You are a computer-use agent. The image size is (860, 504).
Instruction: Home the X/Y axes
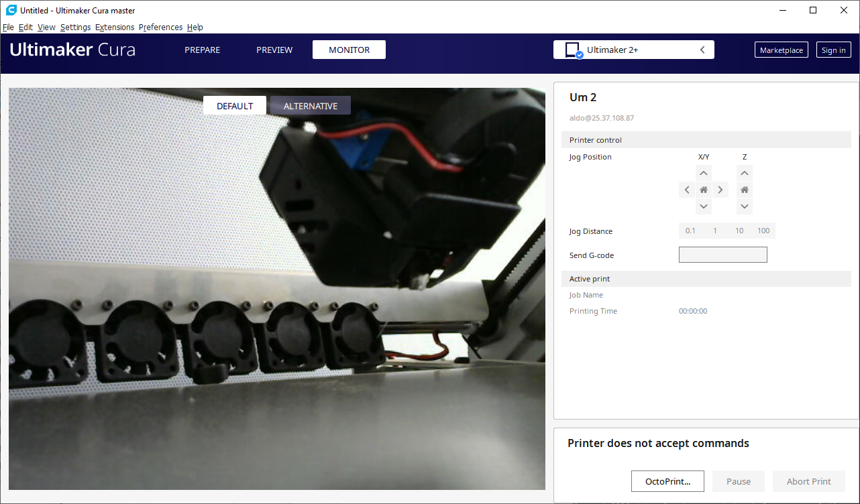703,189
